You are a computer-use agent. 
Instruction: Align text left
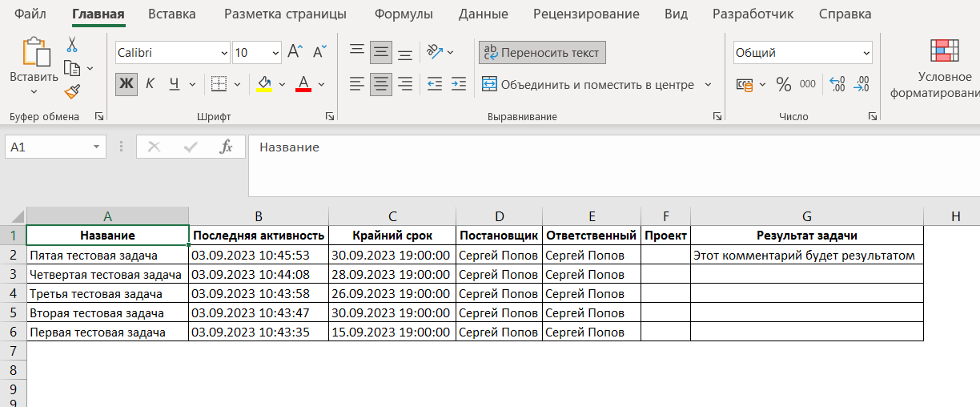[357, 84]
